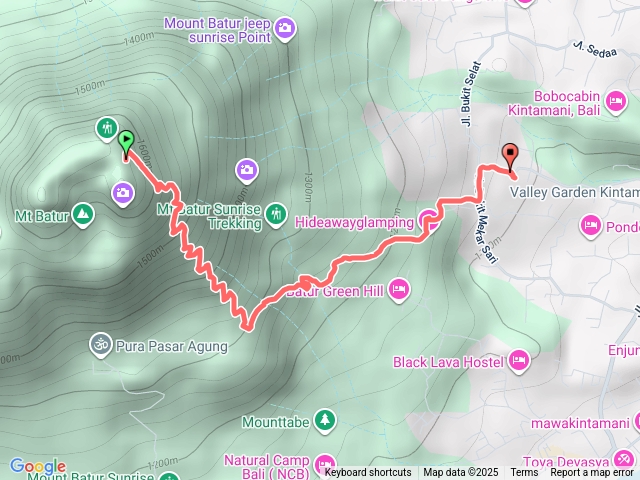Click Batur Green Hill lodging pin
This screenshot has height=480, width=640.
[399, 290]
